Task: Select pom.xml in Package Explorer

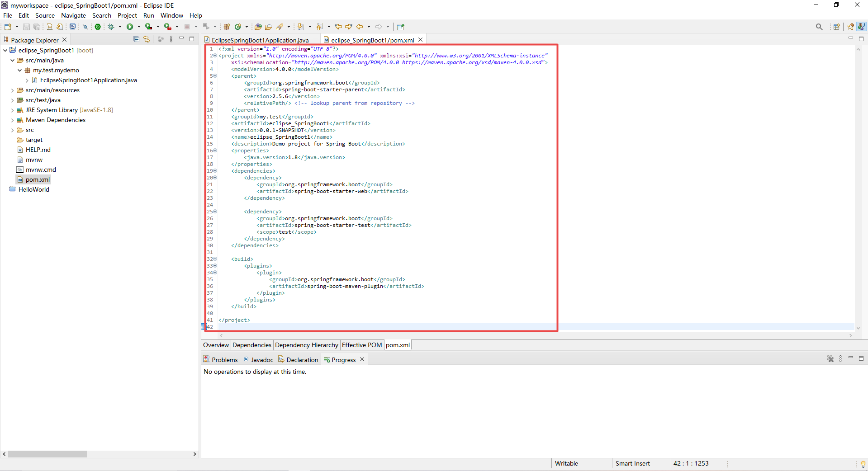Action: [38, 179]
